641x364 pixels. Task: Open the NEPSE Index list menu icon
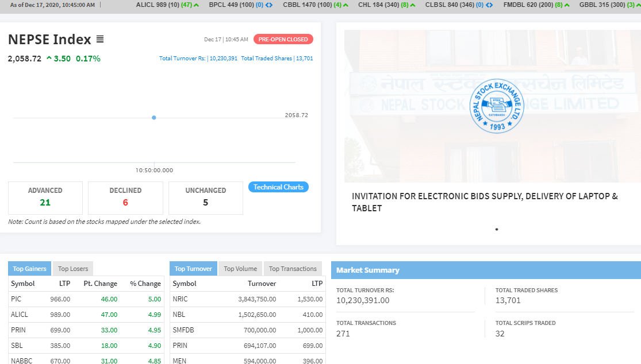tap(100, 39)
